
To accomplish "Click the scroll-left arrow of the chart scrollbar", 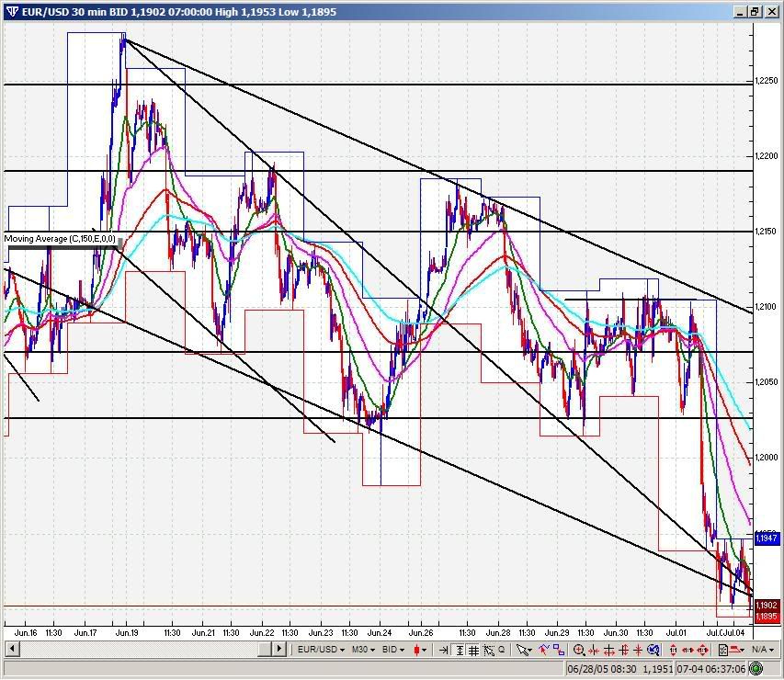I will point(13,650).
